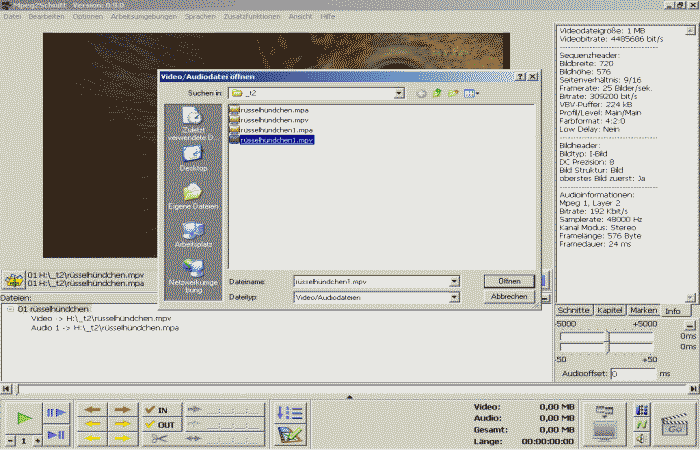Viewport: 700px width, 450px height.
Task: Expand the Dateiname combo box
Action: (x=454, y=282)
